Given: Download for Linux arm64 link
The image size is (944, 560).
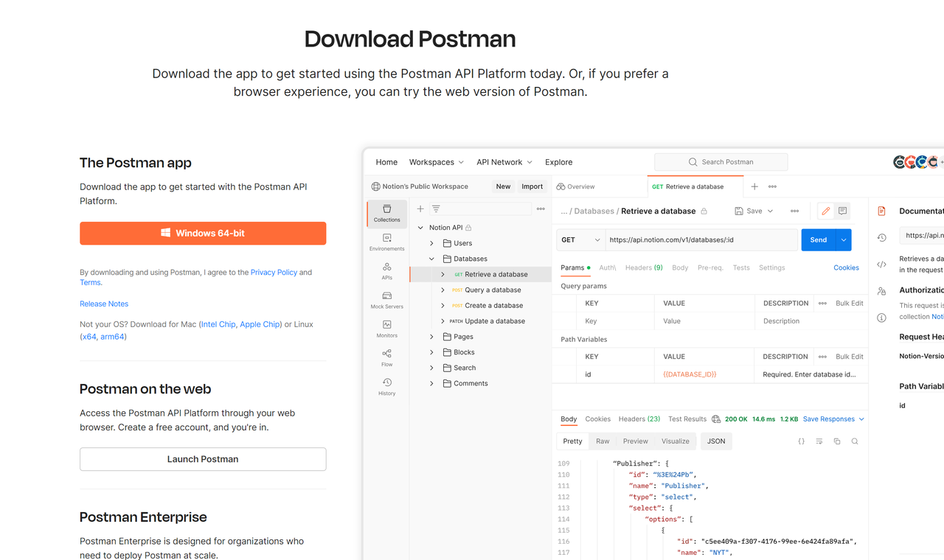Looking at the screenshot, I should (x=112, y=337).
